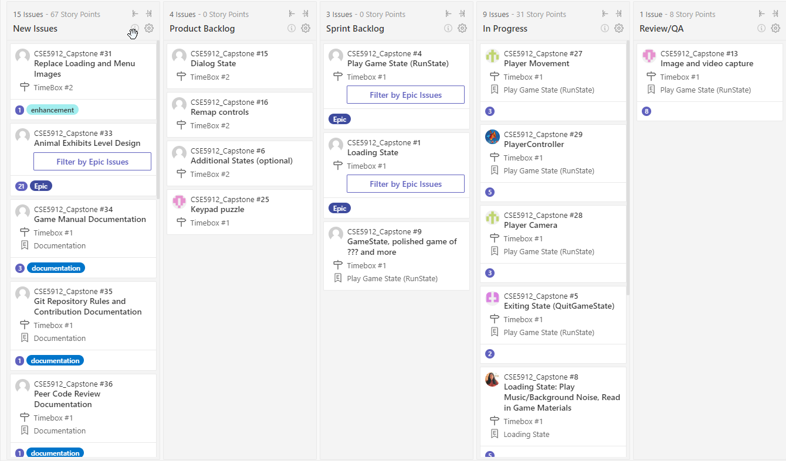Image resolution: width=786 pixels, height=461 pixels.
Task: Filter by Epic Issues on Play Game State
Action: click(x=406, y=95)
